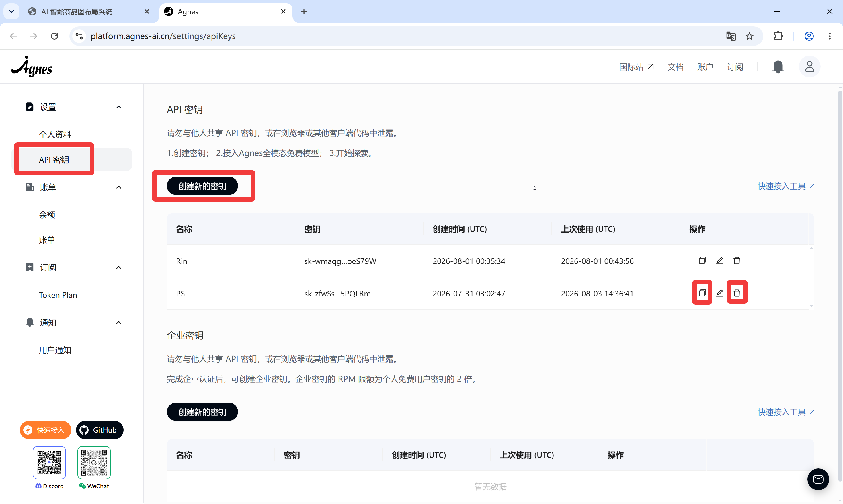
Task: Select the key text sk-wmaqg...oeS79W
Action: 340,261
